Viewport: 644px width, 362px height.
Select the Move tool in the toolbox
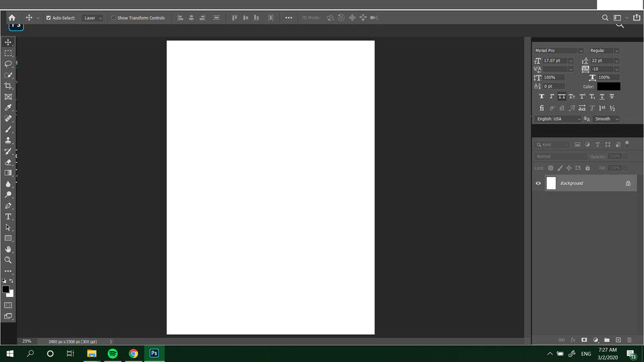[x=8, y=43]
